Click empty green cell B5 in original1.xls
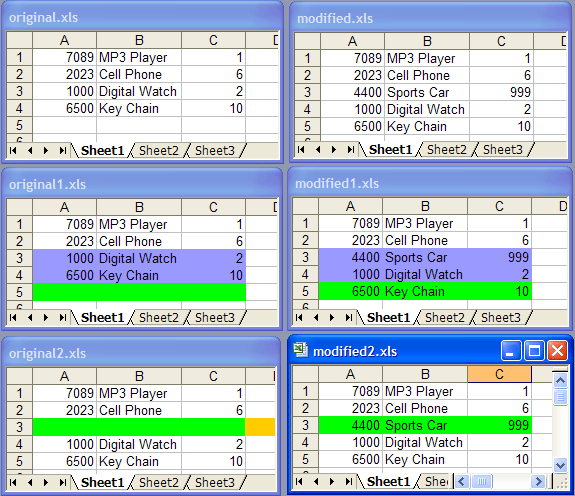The height and width of the screenshot is (496, 575). click(x=139, y=292)
